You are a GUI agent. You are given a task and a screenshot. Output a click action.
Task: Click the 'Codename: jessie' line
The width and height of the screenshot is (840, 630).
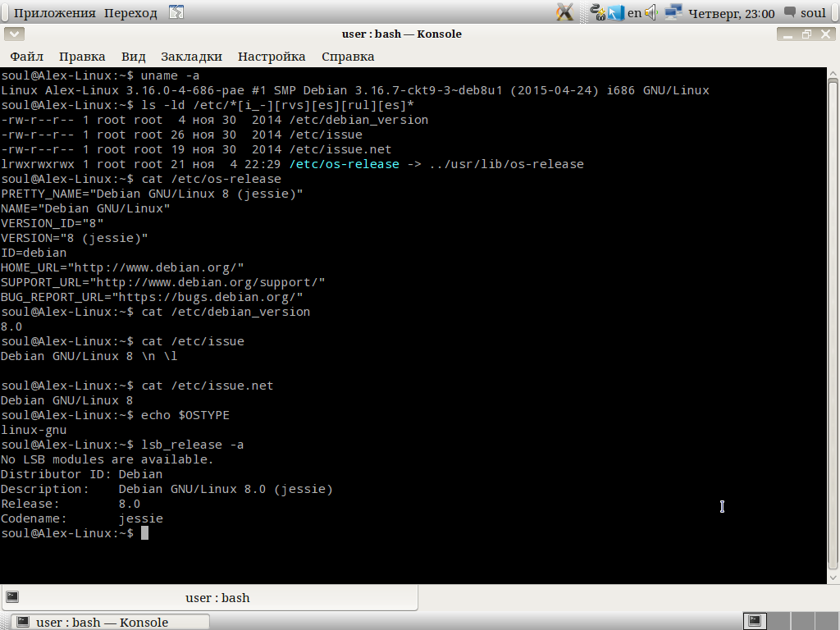81,518
